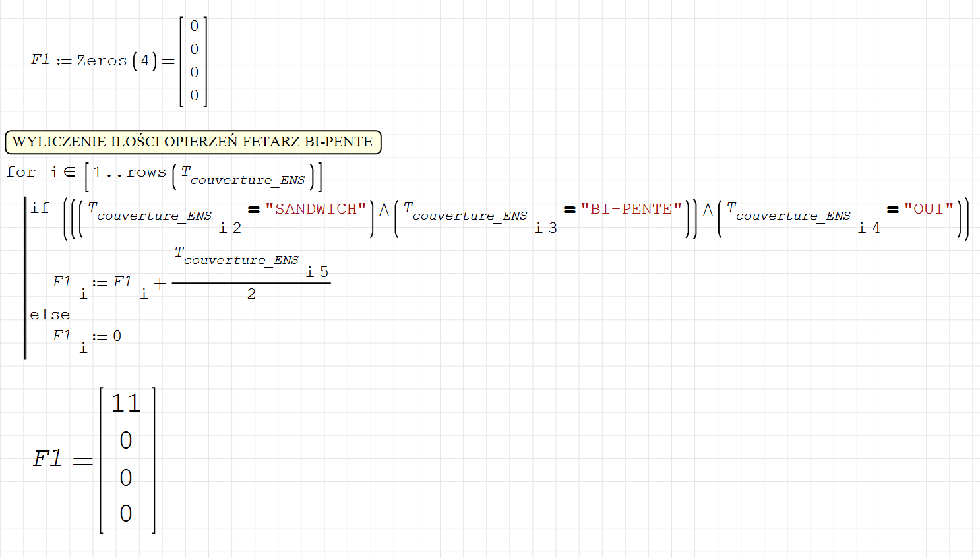
Task: Click the 0 assigned in the else branch
Action: (117, 336)
